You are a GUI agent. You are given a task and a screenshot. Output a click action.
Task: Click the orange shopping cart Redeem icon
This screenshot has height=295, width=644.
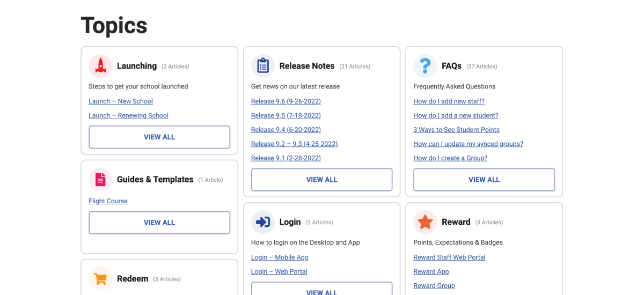click(100, 279)
